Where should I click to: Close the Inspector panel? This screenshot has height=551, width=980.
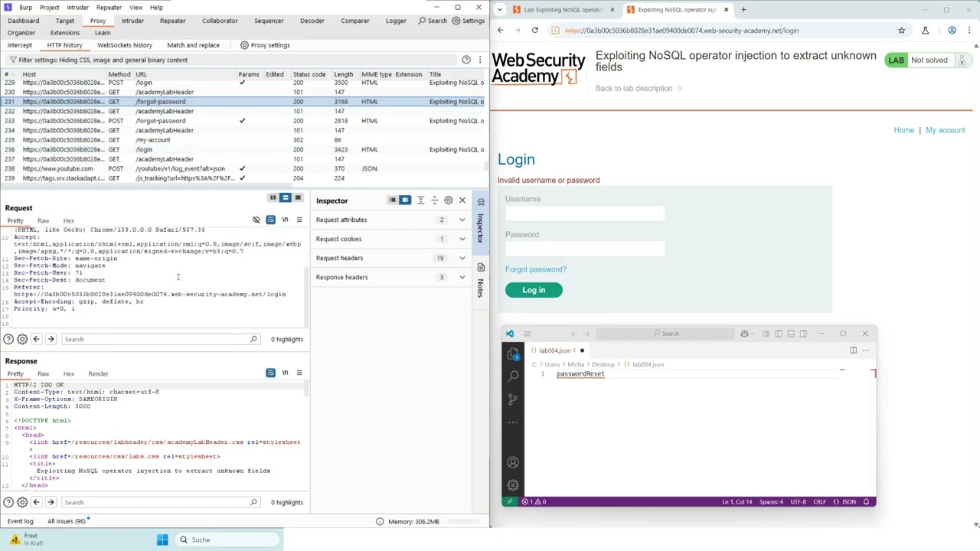point(462,201)
